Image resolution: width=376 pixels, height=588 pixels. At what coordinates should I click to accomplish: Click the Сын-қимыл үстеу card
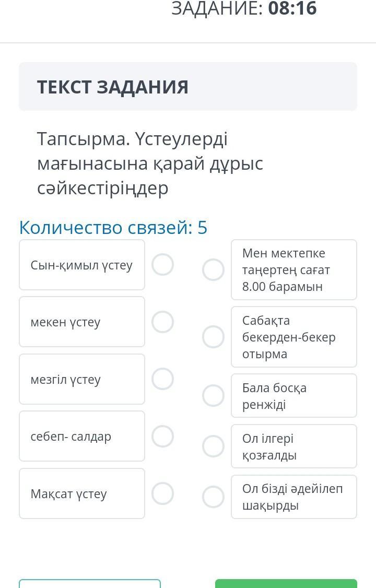(x=82, y=265)
